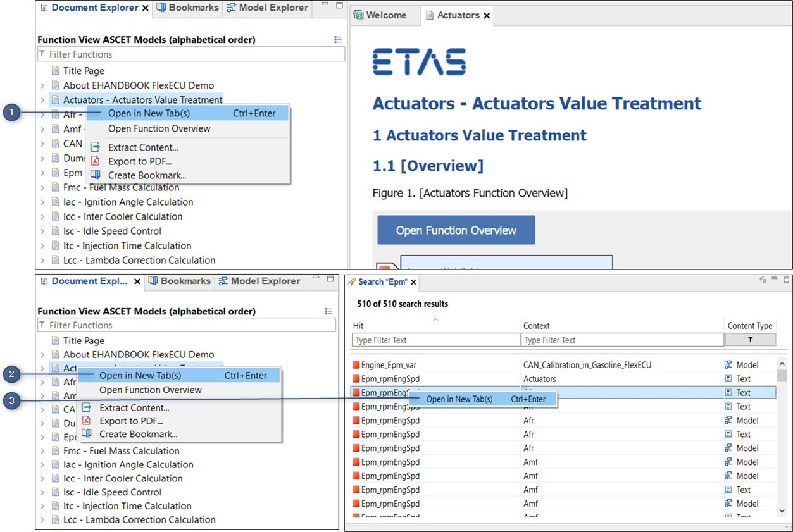Click Extract Content in the upper context menu
This screenshot has height=532, width=793.
(142, 147)
